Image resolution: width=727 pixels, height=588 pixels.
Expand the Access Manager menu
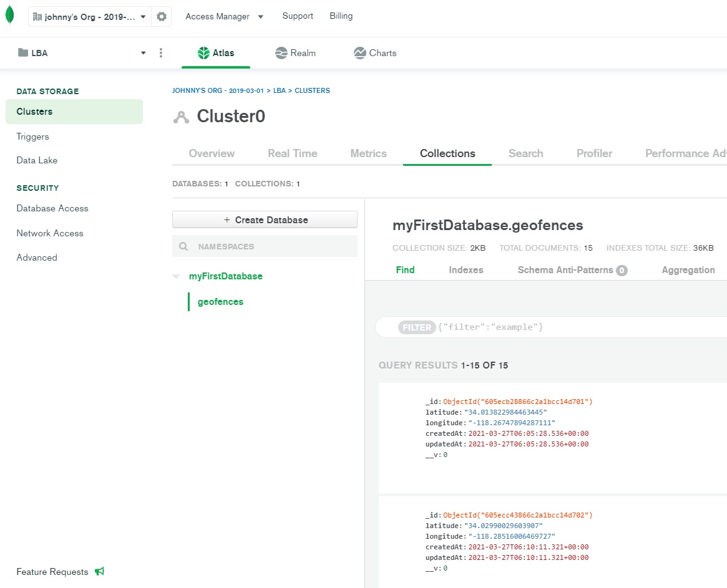pos(225,16)
